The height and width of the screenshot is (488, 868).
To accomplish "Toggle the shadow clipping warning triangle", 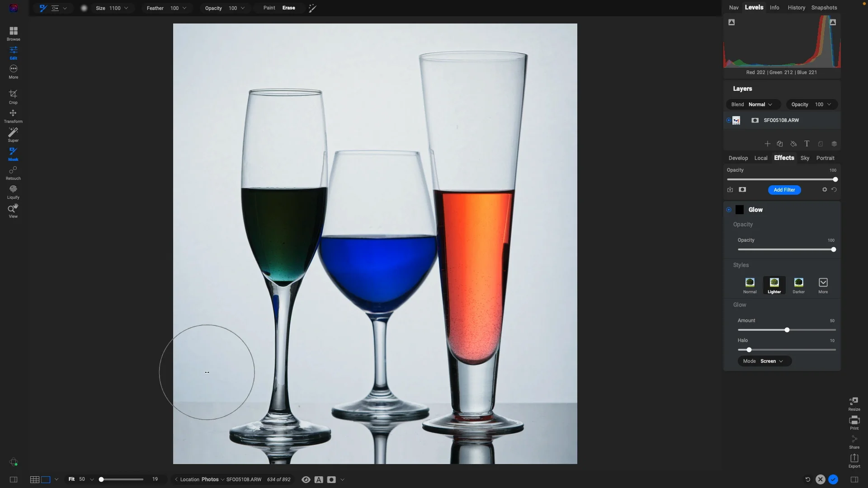I will (731, 22).
